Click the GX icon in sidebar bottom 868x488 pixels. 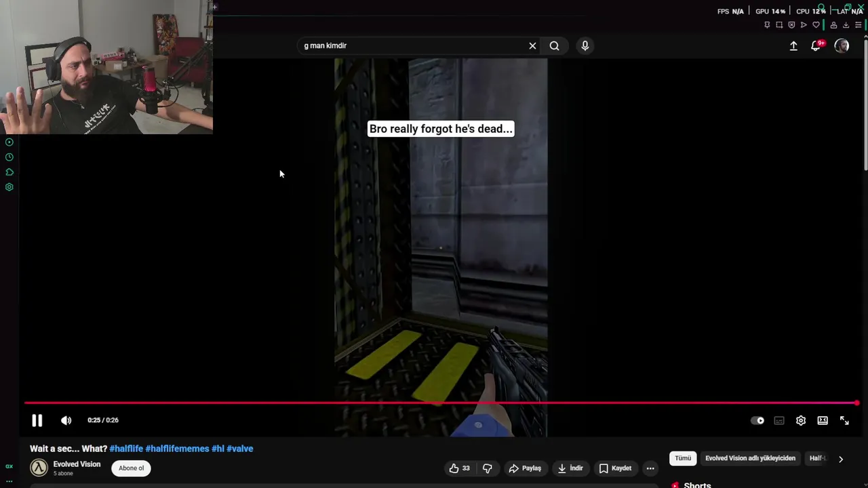tap(9, 466)
